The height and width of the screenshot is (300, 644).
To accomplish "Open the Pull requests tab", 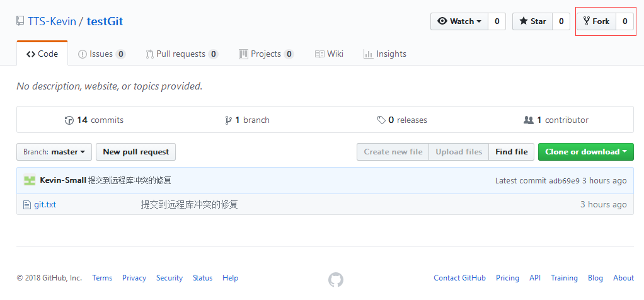I will point(182,54).
